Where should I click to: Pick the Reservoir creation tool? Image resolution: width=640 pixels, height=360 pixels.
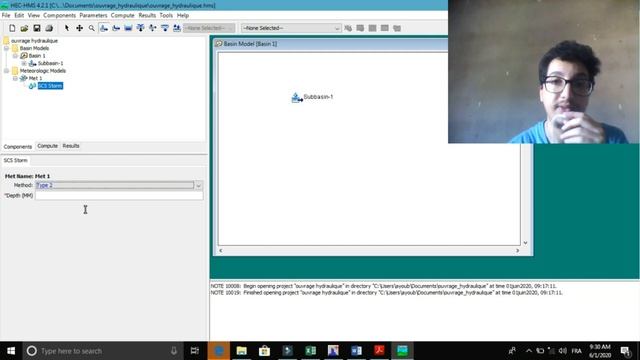[x=128, y=28]
